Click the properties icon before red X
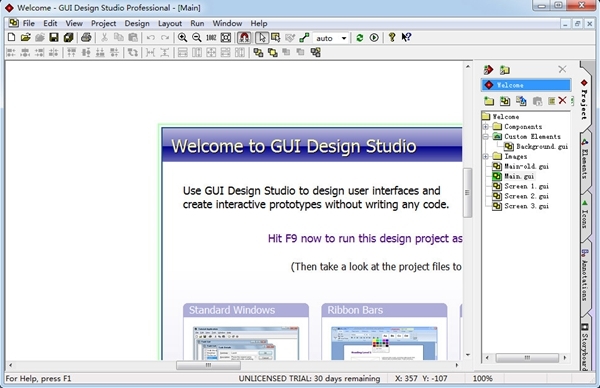Viewport: 600px width, 388px height. pos(551,101)
